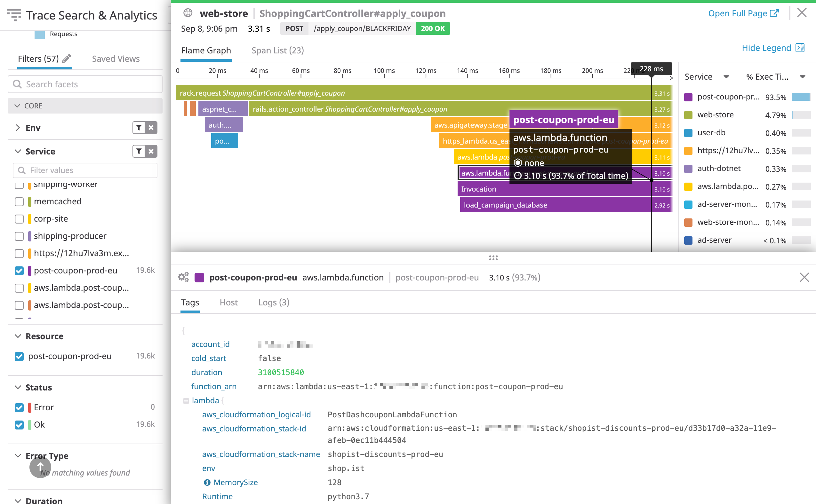Collapse the CORE section

(x=18, y=106)
